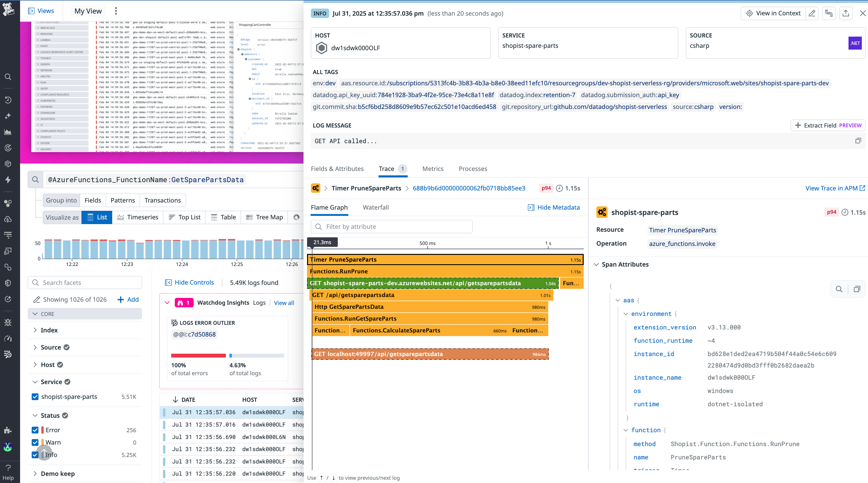
Task: Switch to the Waterfall tab
Action: coord(376,207)
